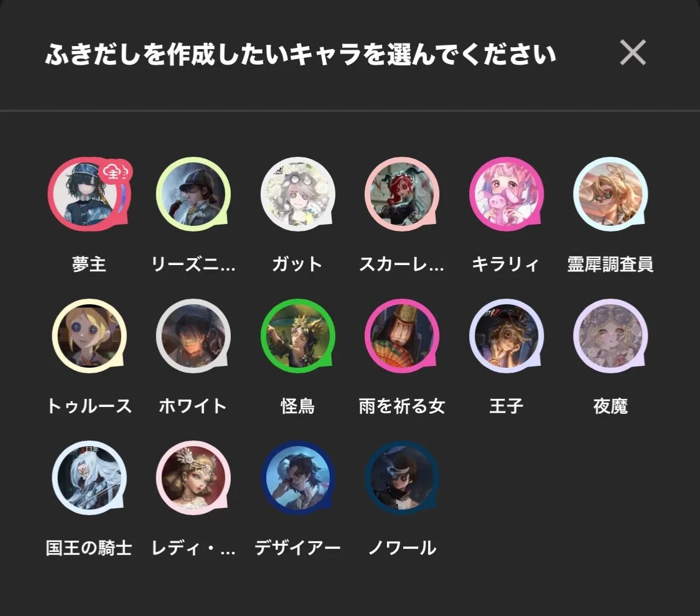Click the cloud badge on 夢主 avatar
The image size is (700, 616).
click(x=116, y=171)
